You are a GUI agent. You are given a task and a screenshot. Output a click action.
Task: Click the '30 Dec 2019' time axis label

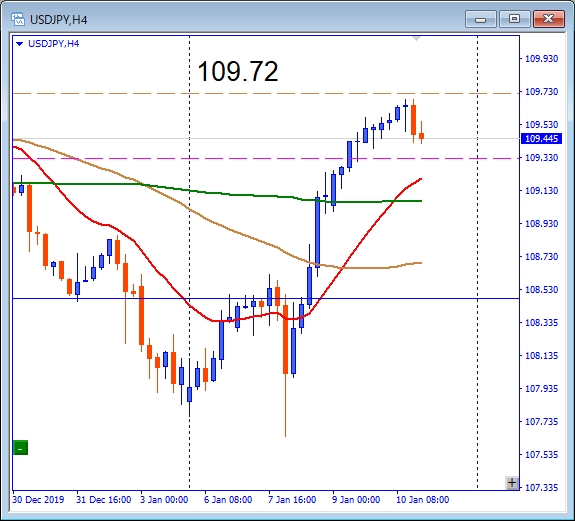coord(38,500)
